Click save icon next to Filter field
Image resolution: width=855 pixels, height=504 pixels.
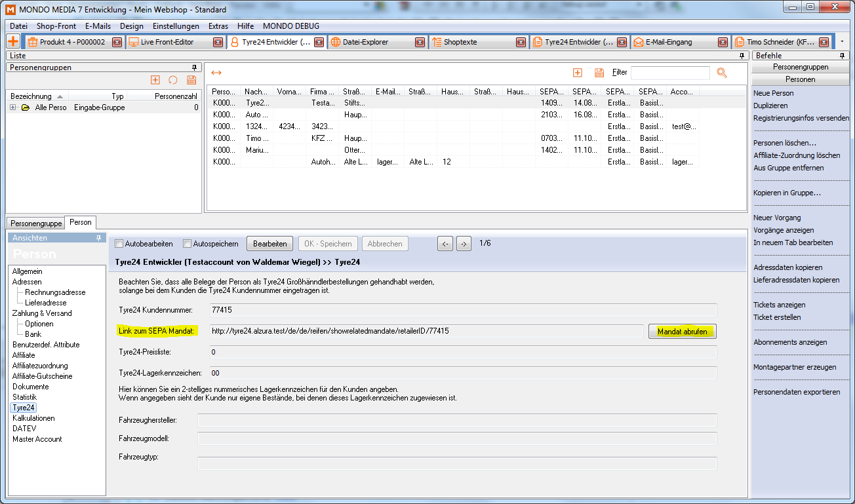(x=599, y=73)
